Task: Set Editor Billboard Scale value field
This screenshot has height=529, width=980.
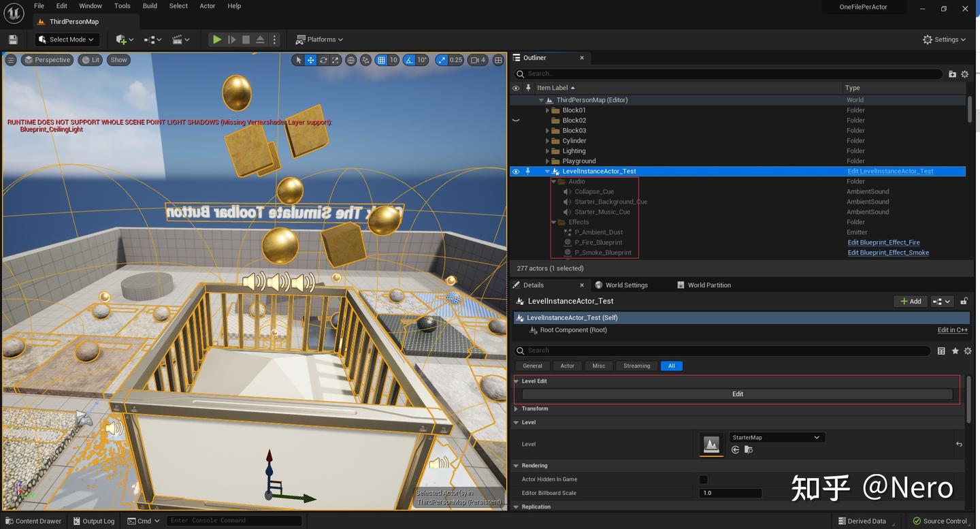Action: click(730, 492)
